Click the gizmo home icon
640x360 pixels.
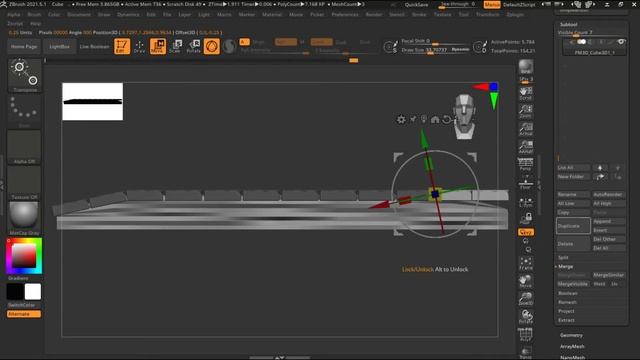tap(435, 120)
